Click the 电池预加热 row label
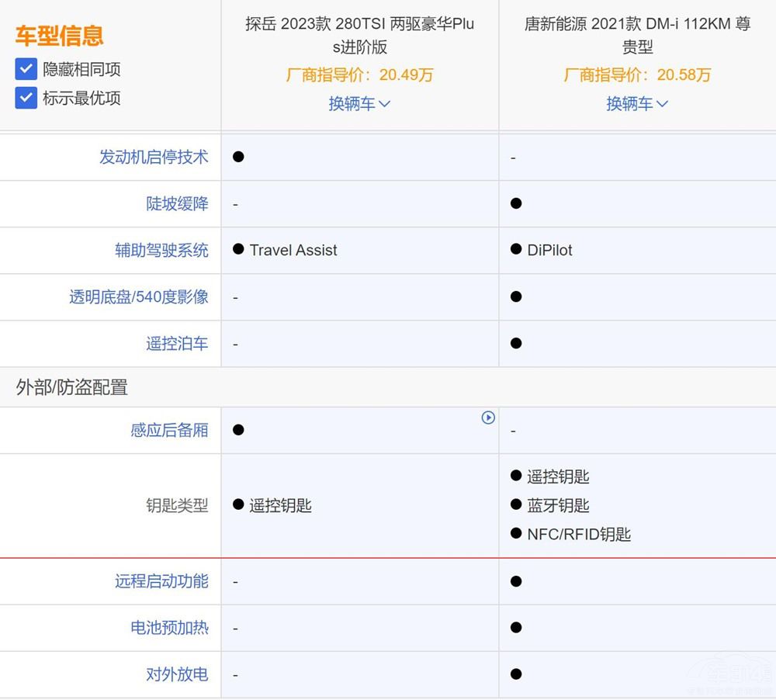This screenshot has width=776, height=700. (x=169, y=627)
